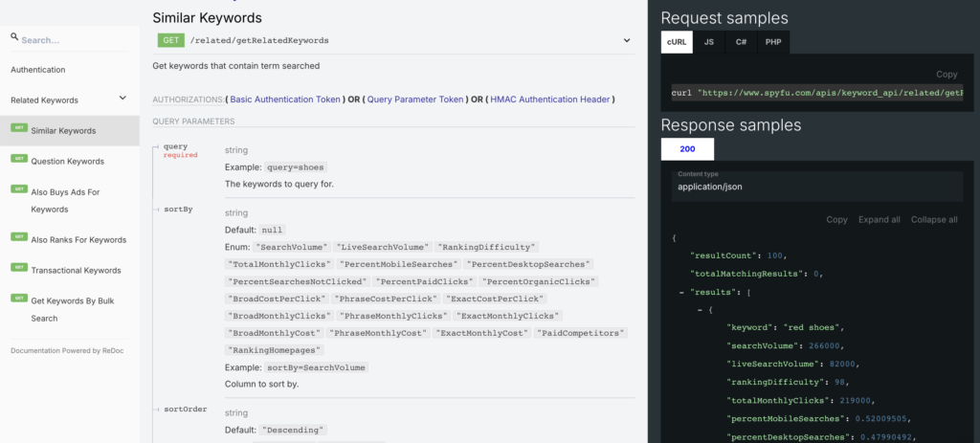This screenshot has width=980, height=443.
Task: Click the green GET endpoint badge
Action: 170,40
